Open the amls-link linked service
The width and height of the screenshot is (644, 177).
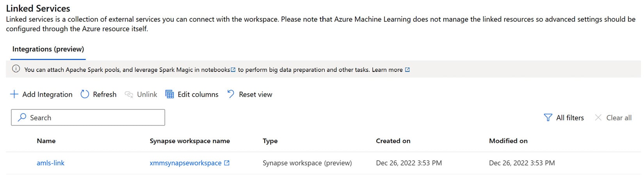click(x=50, y=163)
